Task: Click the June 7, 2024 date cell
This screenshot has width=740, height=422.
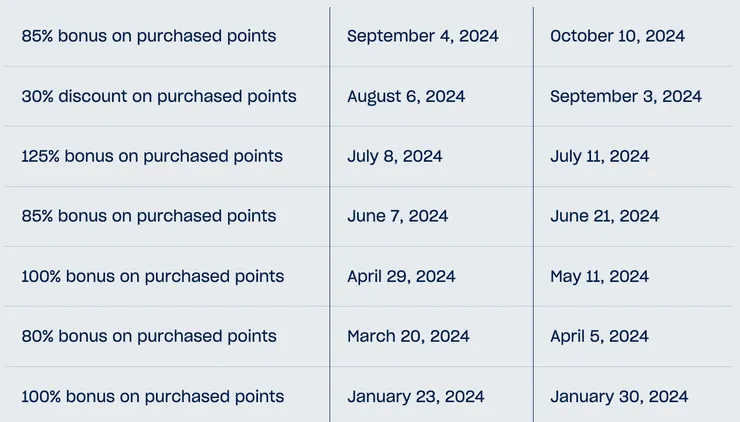Action: (x=398, y=217)
